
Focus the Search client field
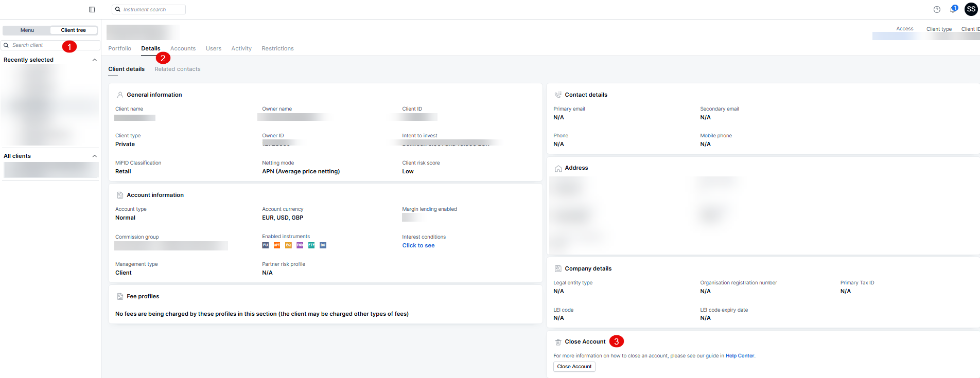pos(36,45)
